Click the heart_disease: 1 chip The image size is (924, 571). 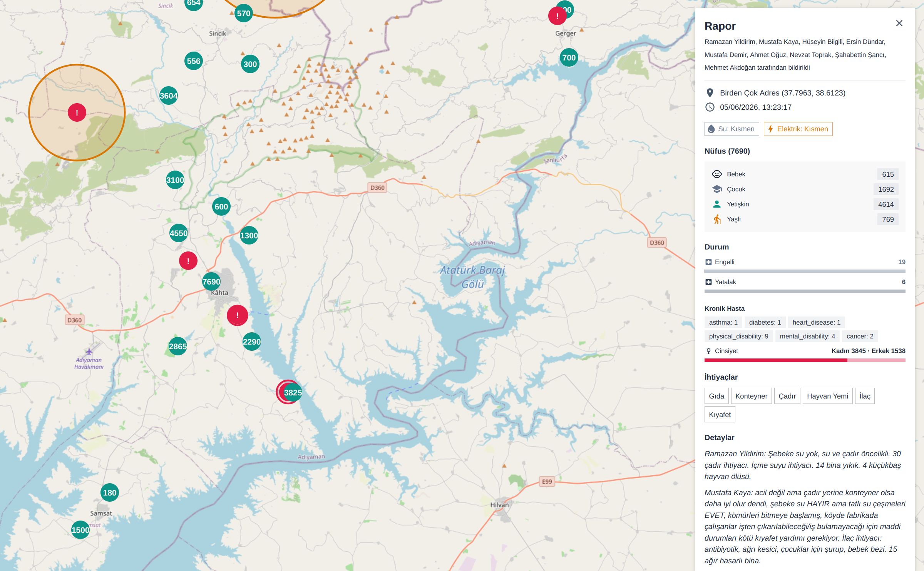(x=816, y=322)
